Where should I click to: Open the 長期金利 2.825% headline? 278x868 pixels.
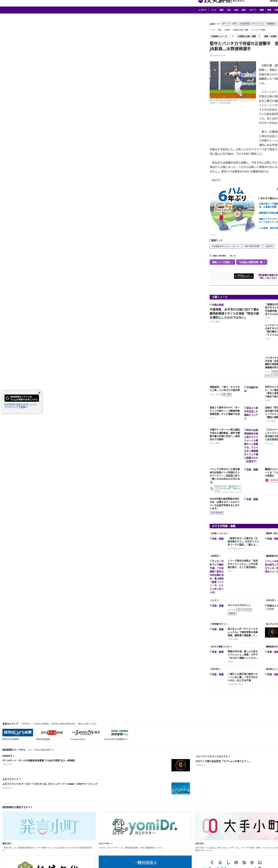(x=225, y=389)
